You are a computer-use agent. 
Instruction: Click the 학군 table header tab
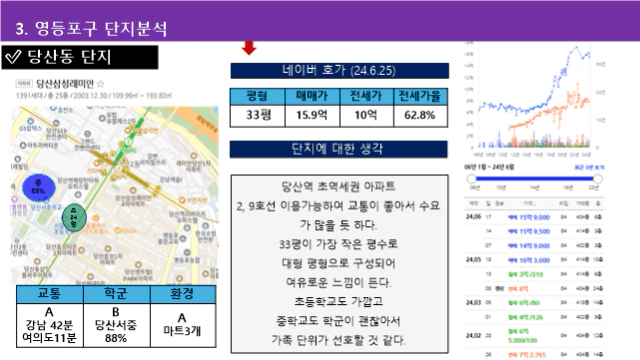click(x=117, y=294)
